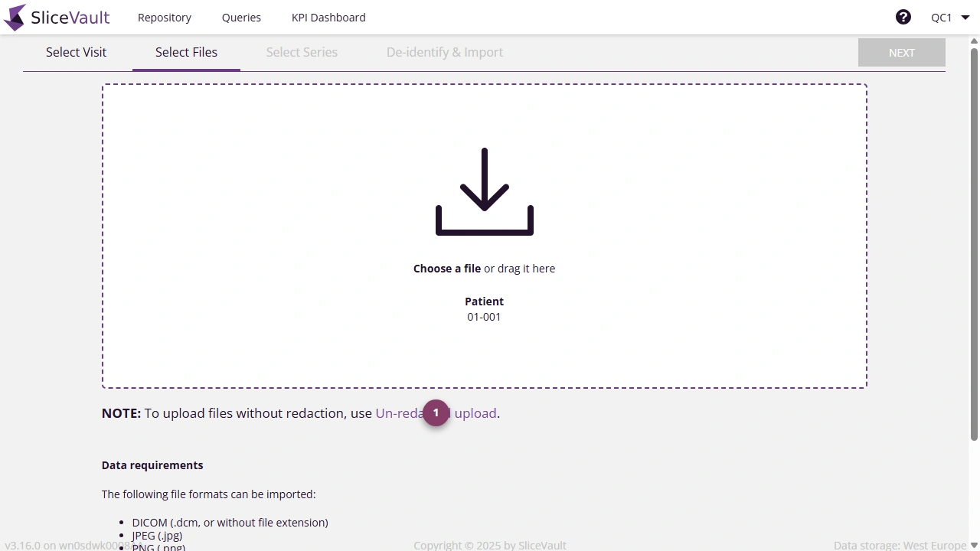Switch to the Select Series tab
980x551 pixels.
coord(302,52)
